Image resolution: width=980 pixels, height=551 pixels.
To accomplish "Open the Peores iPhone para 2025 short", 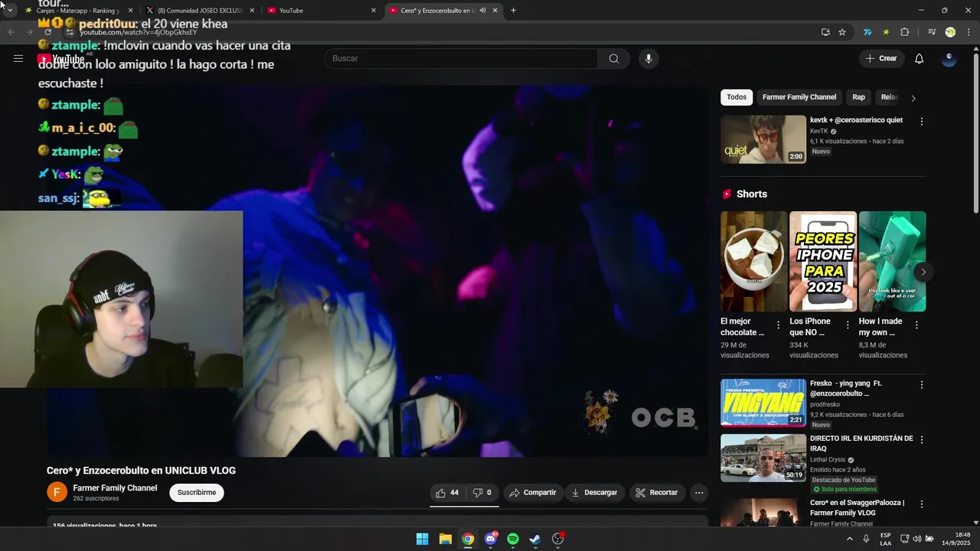I will pyautogui.click(x=823, y=261).
